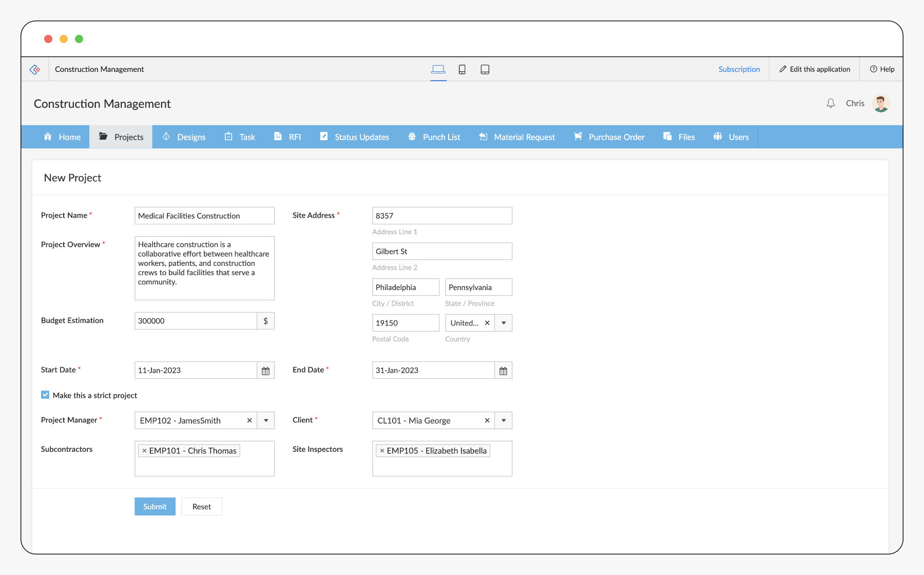Open Start Date calendar picker icon
Image resolution: width=924 pixels, height=575 pixels.
tap(266, 371)
